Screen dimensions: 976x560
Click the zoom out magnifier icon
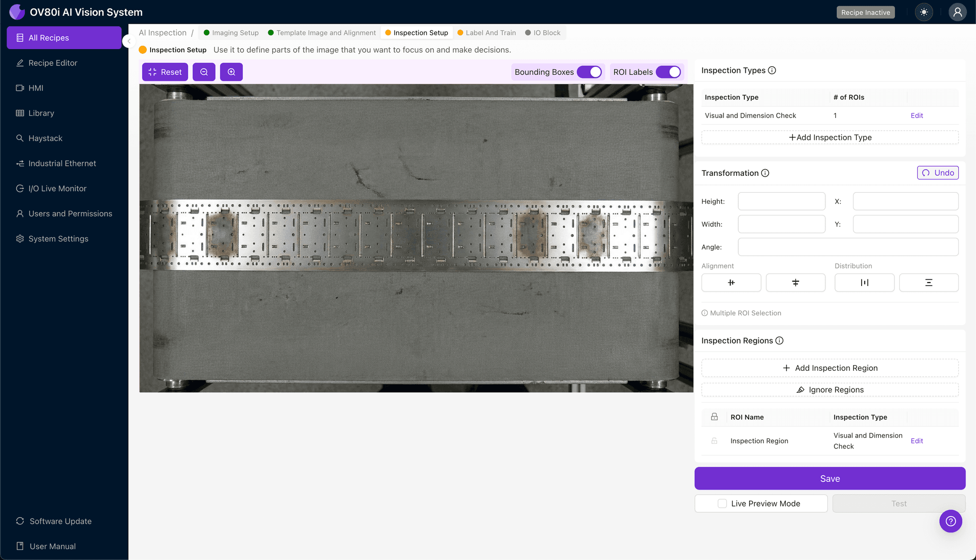pyautogui.click(x=204, y=72)
